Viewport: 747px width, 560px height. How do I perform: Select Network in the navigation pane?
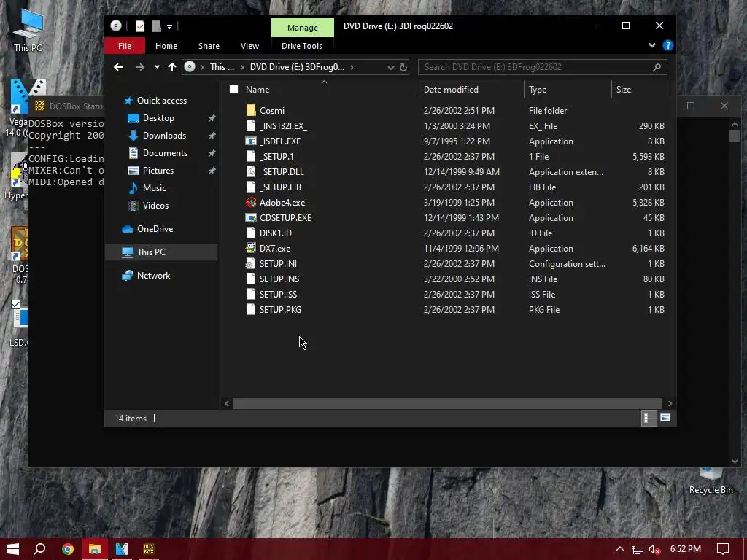coord(153,275)
